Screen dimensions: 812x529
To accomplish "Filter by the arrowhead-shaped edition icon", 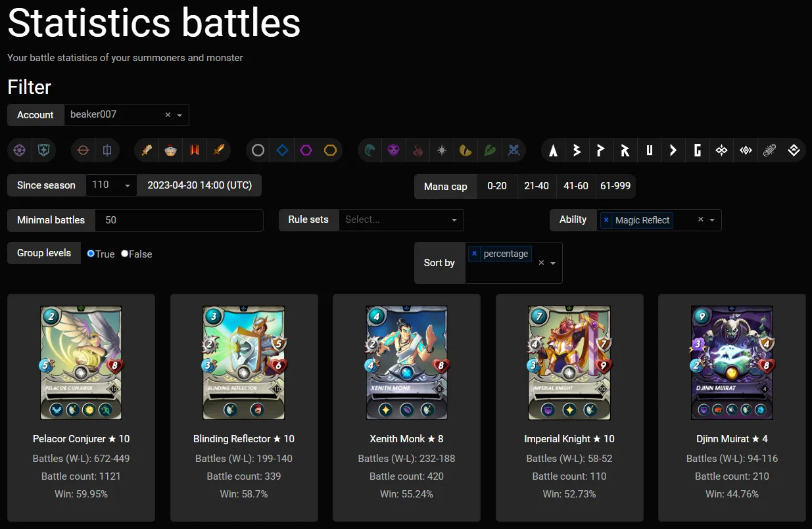I will [673, 150].
